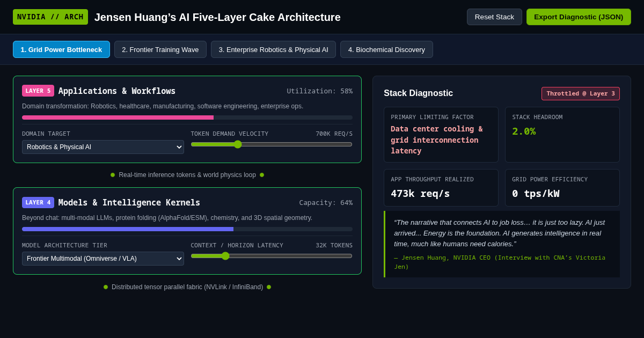Click the Layer 4 Beyond chat description
Viewport: 644px width, 338px height.
pyautogui.click(x=167, y=218)
